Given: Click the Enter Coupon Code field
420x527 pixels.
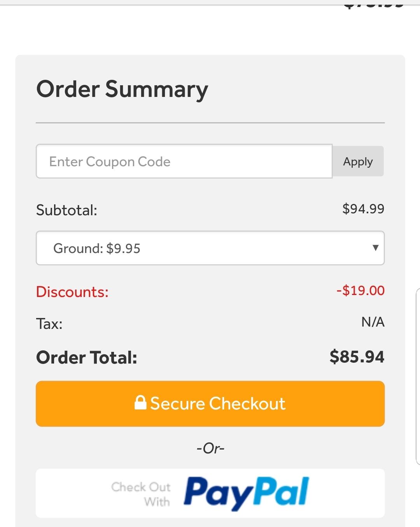Looking at the screenshot, I should pos(184,162).
